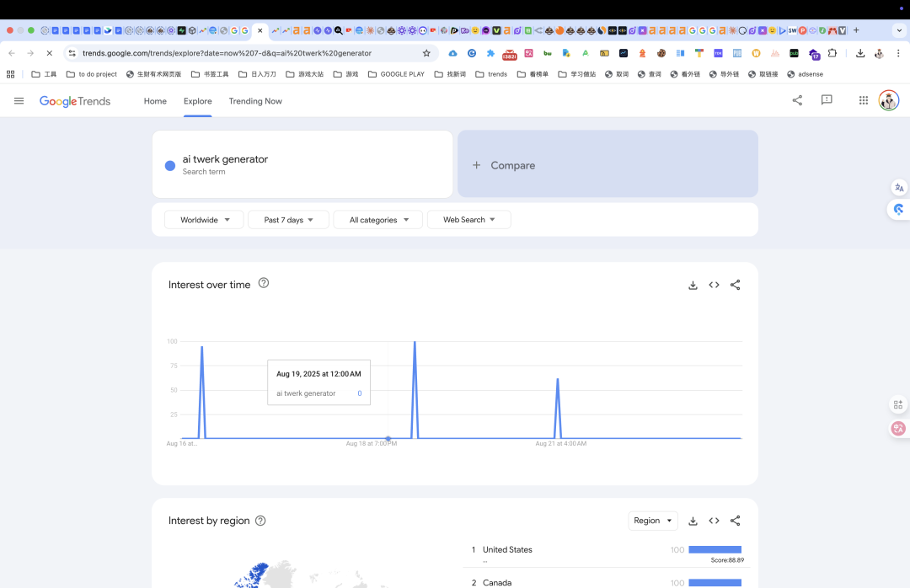The width and height of the screenshot is (910, 588).
Task: Share the Interest over time chart
Action: coord(736,285)
